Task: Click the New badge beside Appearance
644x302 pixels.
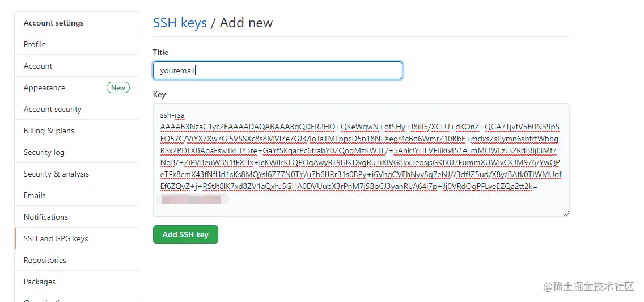Action: pyautogui.click(x=118, y=87)
